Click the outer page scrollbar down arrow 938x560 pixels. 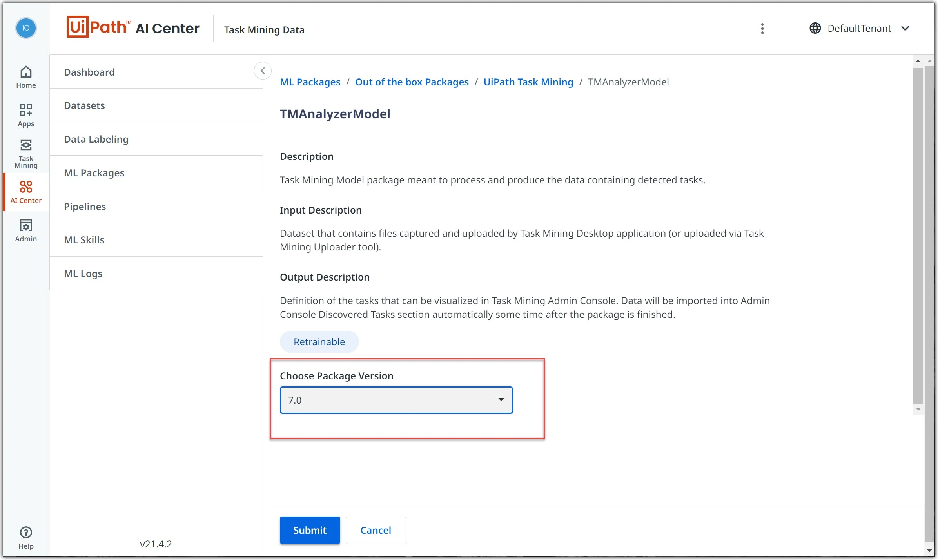tap(929, 551)
